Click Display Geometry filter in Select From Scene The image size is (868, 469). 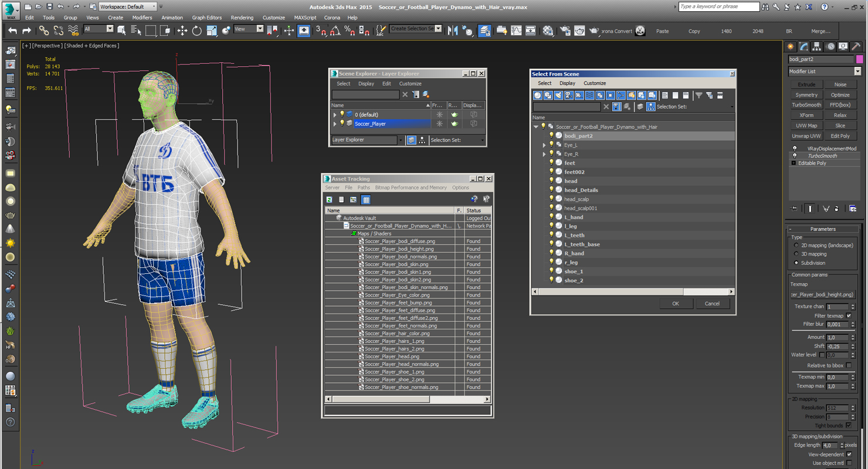537,95
